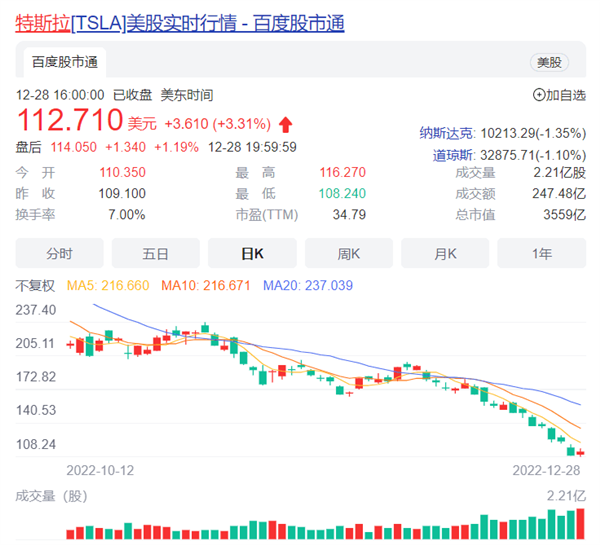Open the 特斯拉[TSLA]美股实时行情 title link

tap(180, 23)
